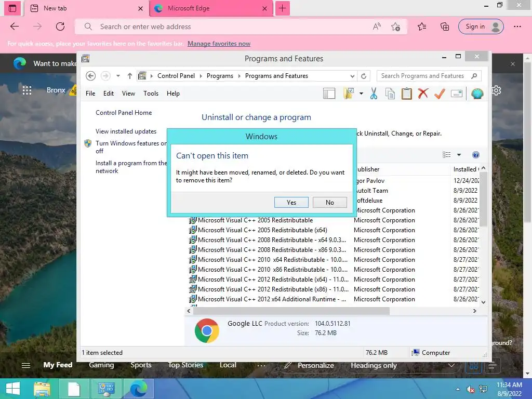
Task: Open the Edit menu
Action: [x=109, y=94]
